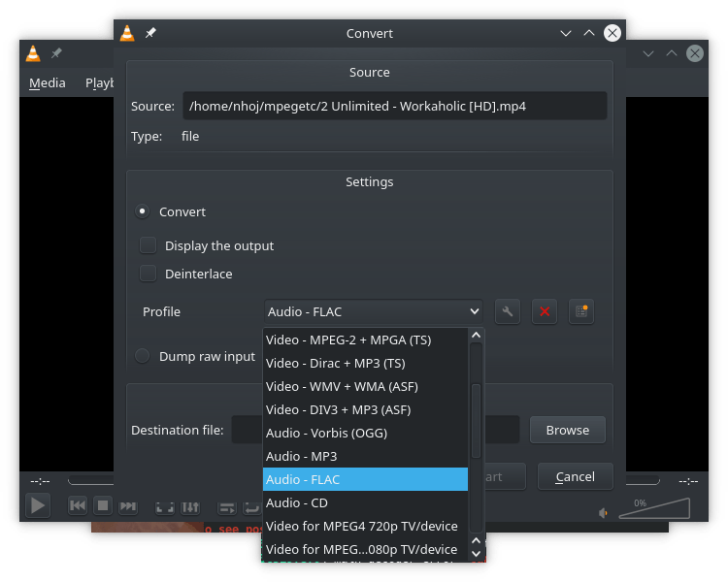Select the Dump raw input radio button
728x582 pixels.
[x=142, y=356]
